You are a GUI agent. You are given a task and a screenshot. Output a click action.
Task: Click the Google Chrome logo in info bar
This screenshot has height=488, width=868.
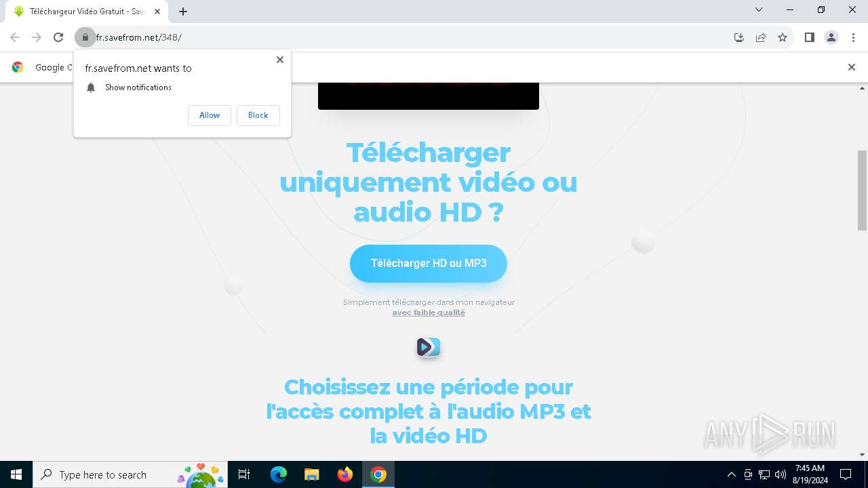click(x=18, y=67)
